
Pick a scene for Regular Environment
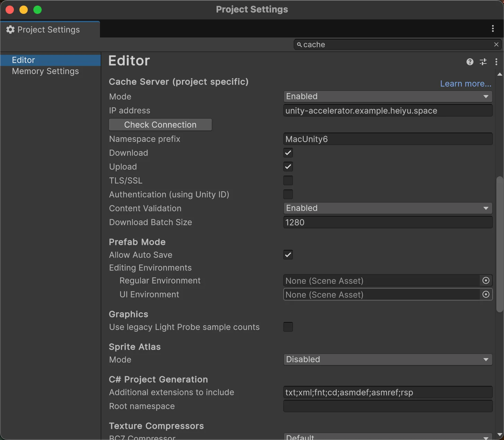click(x=486, y=280)
